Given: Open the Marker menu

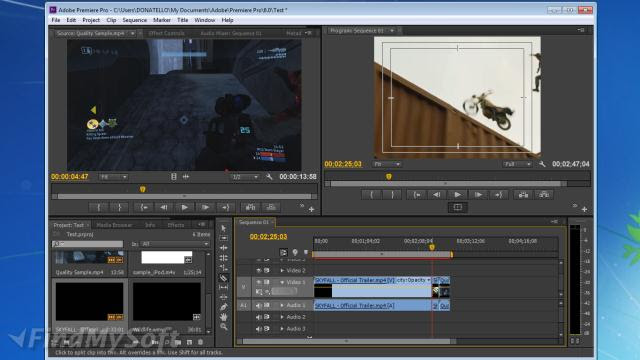Looking at the screenshot, I should 162,20.
